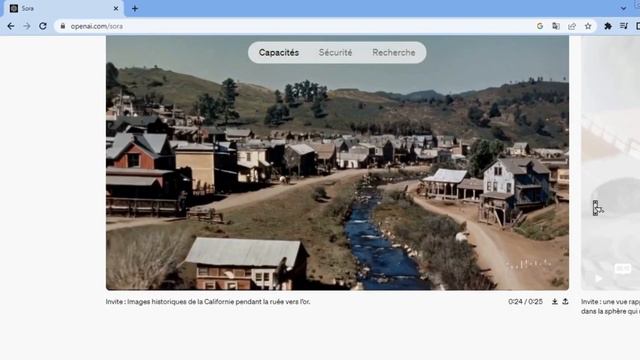This screenshot has height=360, width=640.
Task: Switch to the Recherche tab
Action: tap(393, 53)
